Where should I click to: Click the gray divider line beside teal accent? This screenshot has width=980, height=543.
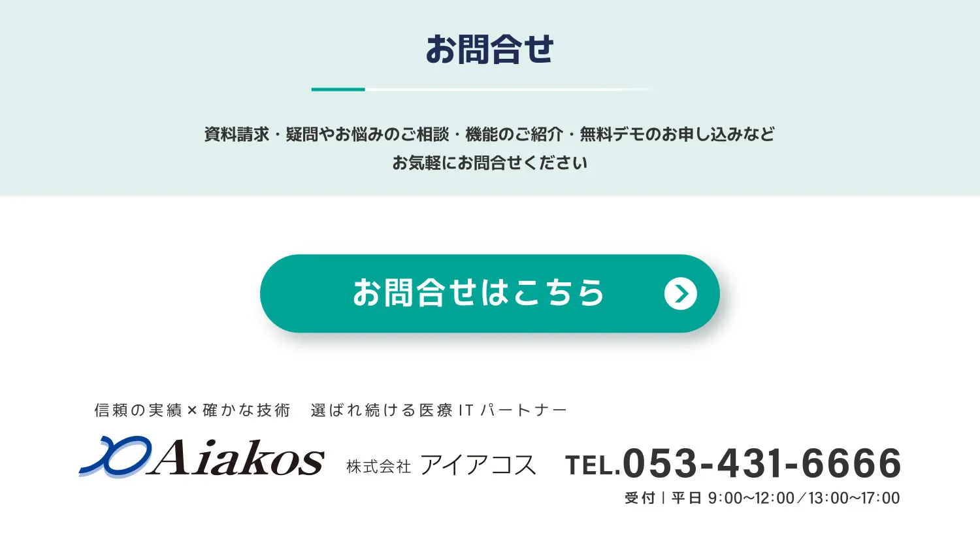(510, 90)
